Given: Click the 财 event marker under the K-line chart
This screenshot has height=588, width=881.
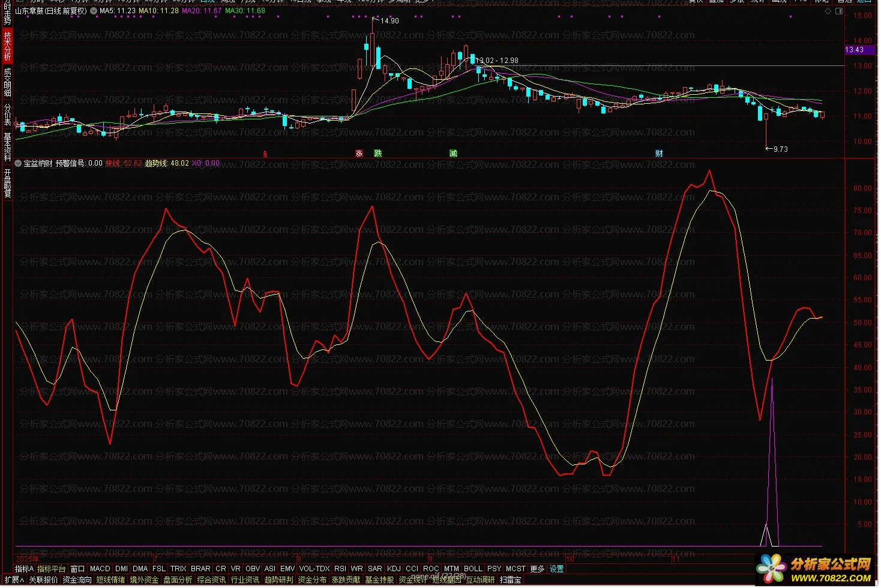Looking at the screenshot, I should click(x=659, y=154).
